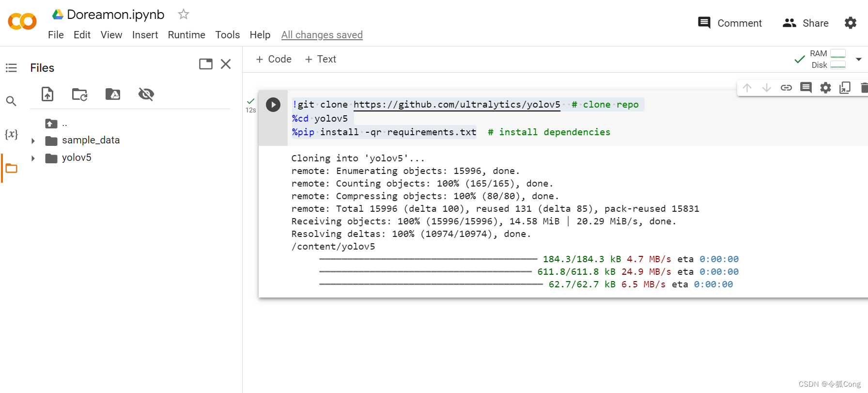The height and width of the screenshot is (393, 868).
Task: Open github.com/ultralytics/yolov5 link in code
Action: coord(457,105)
